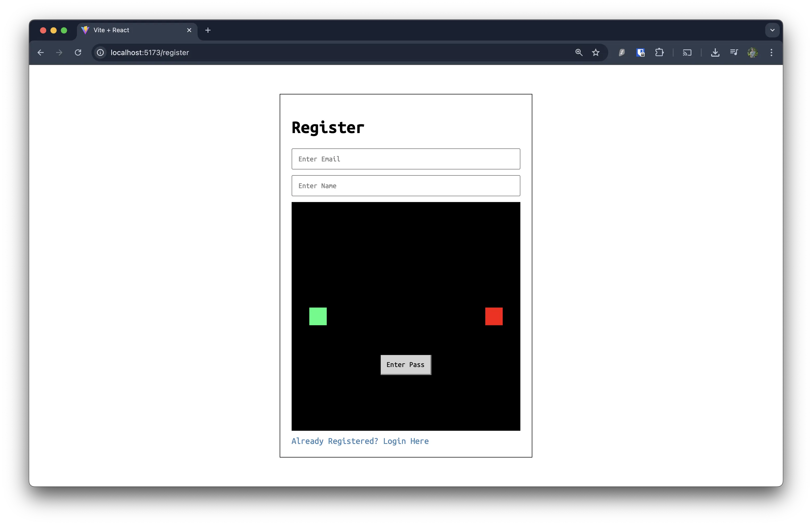Viewport: 812px width, 525px height.
Task: Open Chrome three-dot menu
Action: pyautogui.click(x=771, y=52)
